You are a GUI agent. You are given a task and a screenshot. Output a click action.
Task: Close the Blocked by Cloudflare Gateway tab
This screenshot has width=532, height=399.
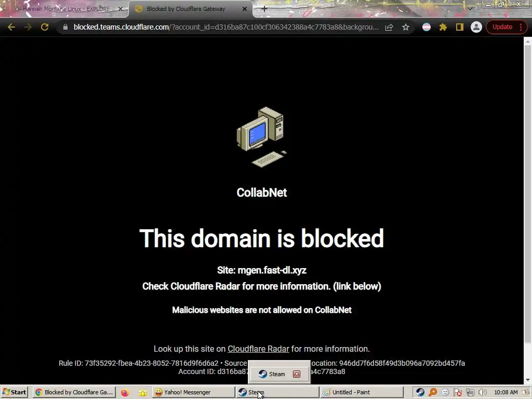click(x=245, y=9)
